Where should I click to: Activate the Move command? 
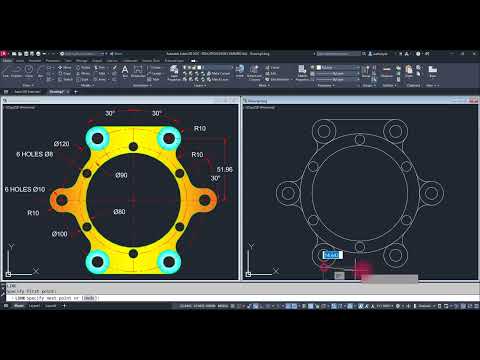click(65, 68)
